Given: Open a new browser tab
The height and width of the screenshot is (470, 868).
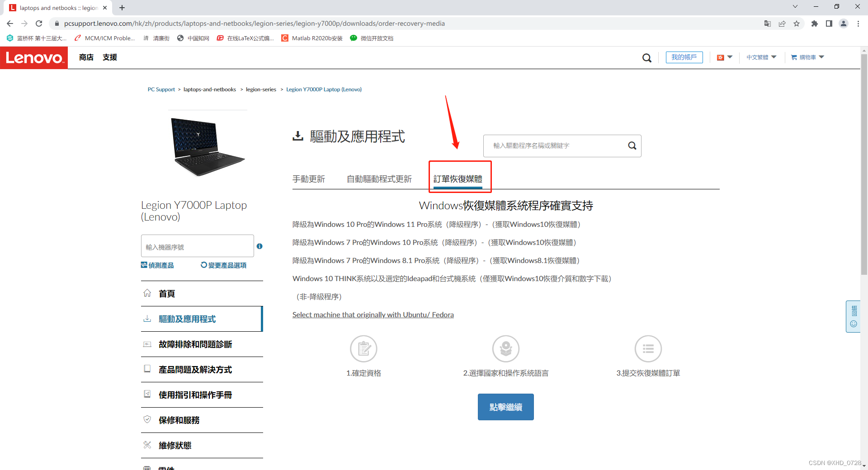Looking at the screenshot, I should coord(122,8).
